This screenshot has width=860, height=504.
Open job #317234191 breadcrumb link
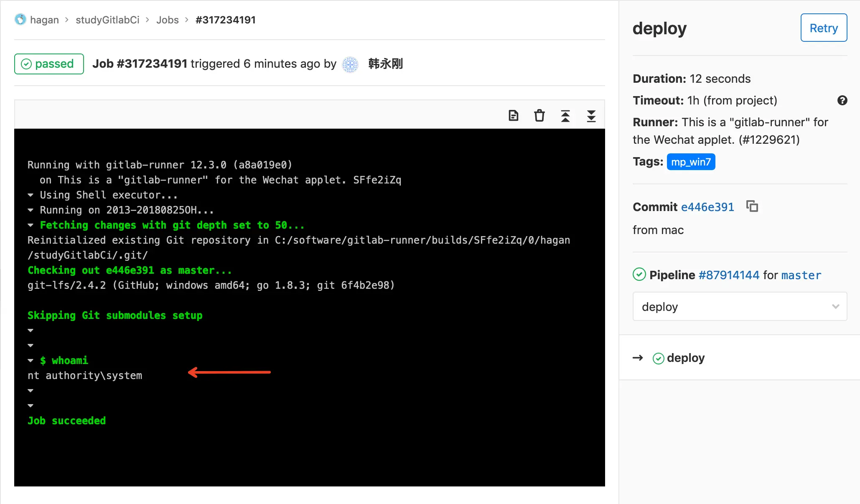pos(226,20)
